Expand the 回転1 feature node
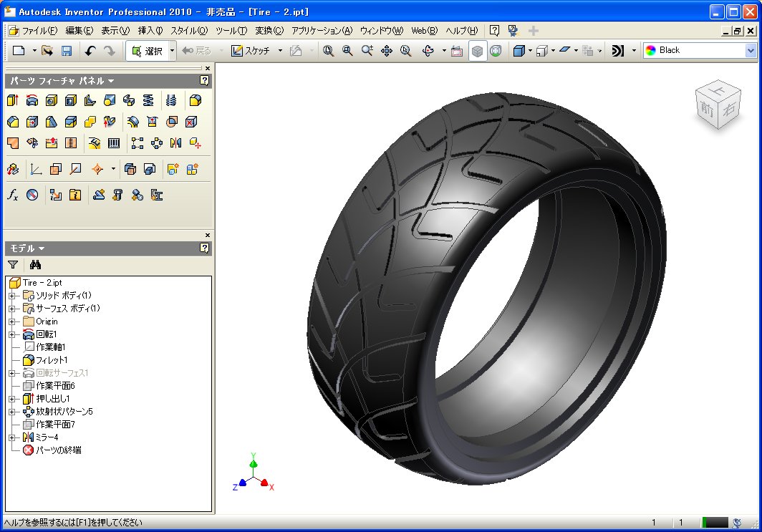Image resolution: width=762 pixels, height=532 pixels. pos(12,334)
